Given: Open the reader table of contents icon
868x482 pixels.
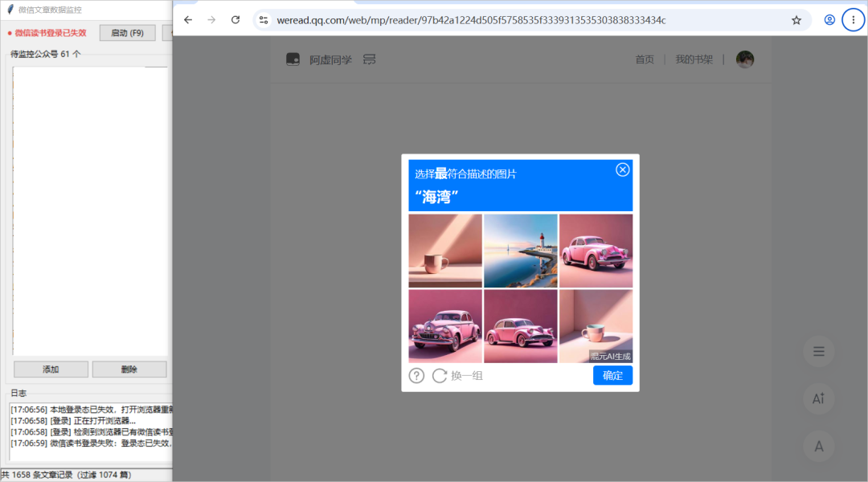Looking at the screenshot, I should (819, 351).
